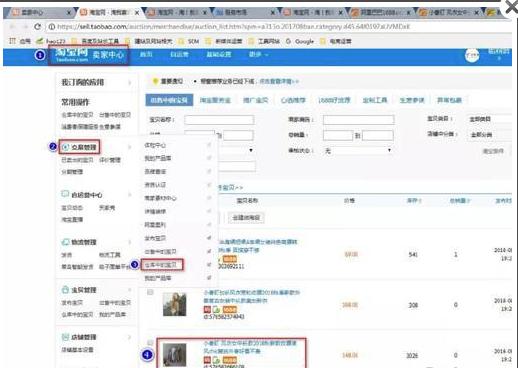
Task: Close the first browser tab
Action: (69, 13)
